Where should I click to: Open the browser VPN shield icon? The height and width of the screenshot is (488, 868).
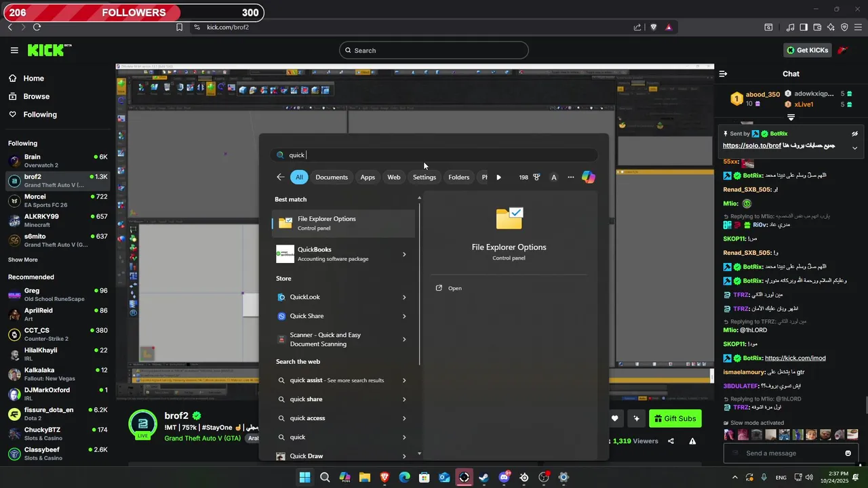(844, 27)
